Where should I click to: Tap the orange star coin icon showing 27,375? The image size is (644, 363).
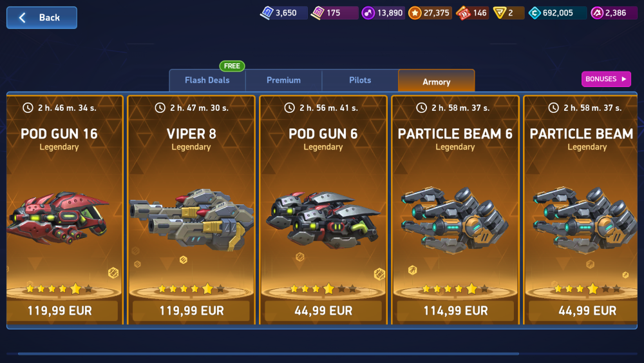pyautogui.click(x=415, y=13)
